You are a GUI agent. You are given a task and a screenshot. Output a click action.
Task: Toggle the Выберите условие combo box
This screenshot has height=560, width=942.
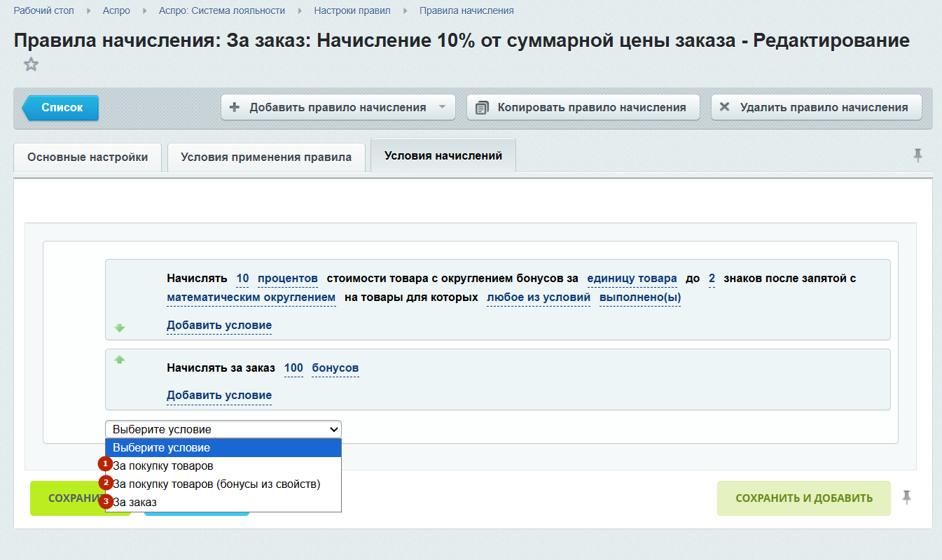[x=223, y=429]
